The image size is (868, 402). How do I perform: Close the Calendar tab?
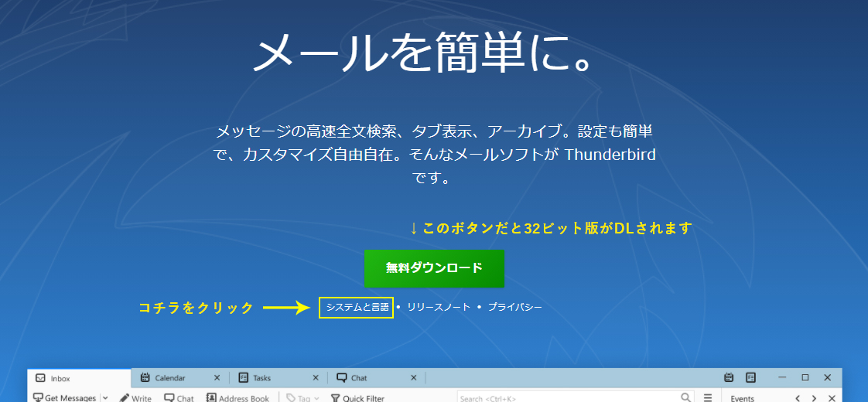(x=217, y=378)
